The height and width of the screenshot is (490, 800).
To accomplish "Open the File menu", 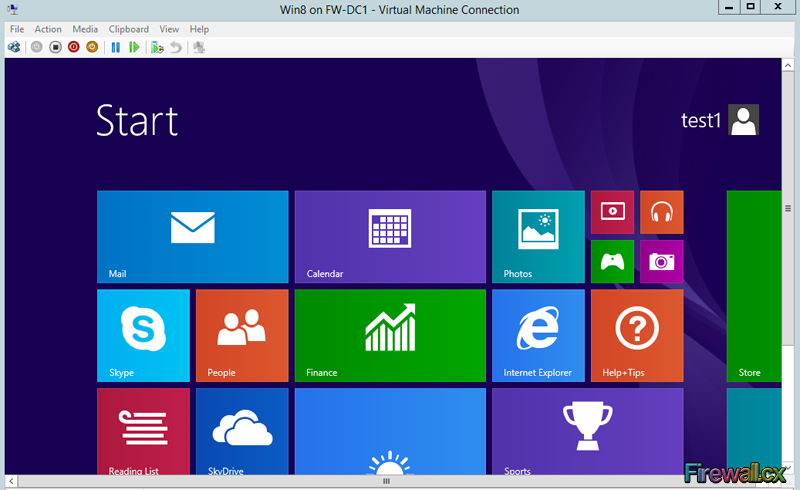I will 17,29.
